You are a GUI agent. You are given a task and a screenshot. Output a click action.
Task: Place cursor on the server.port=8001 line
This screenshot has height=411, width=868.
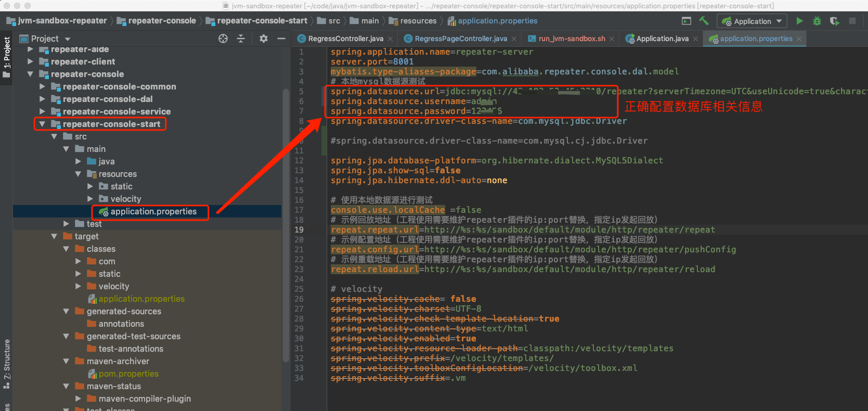pyautogui.click(x=372, y=61)
